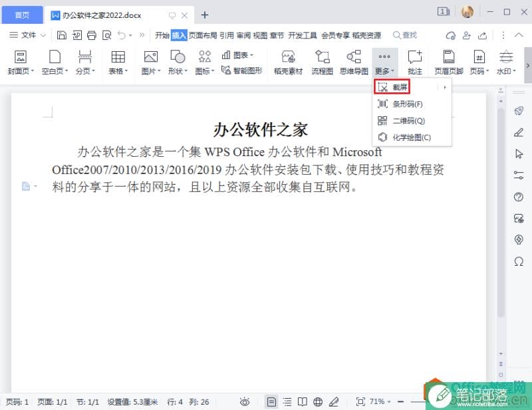Insert a Blank Page (空白页)

click(55, 62)
